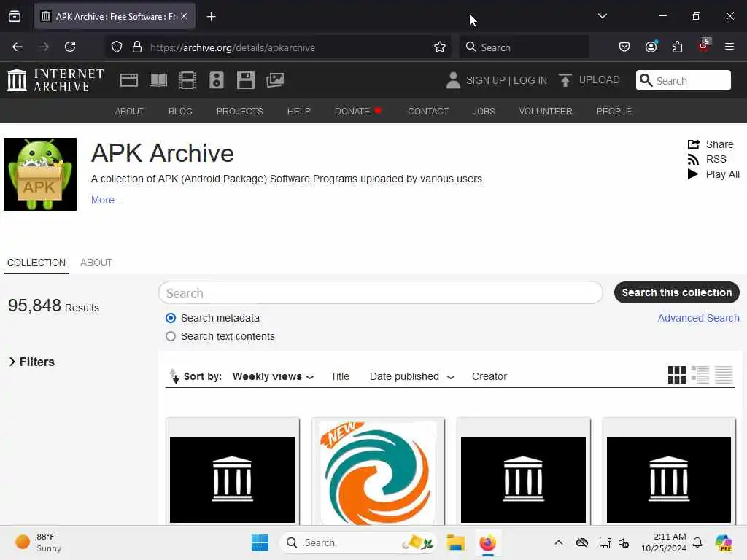
Task: Click the Windows taskbar Search box
Action: [358, 542]
